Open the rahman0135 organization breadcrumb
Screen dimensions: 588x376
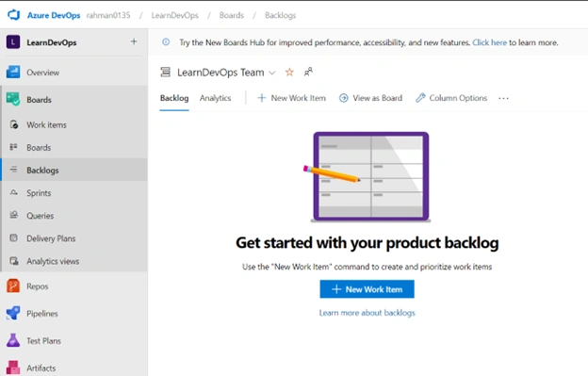point(108,15)
